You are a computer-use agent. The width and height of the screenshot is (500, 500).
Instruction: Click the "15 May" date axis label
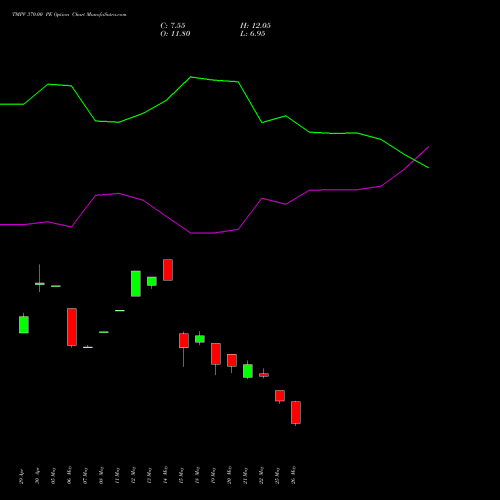181,476
